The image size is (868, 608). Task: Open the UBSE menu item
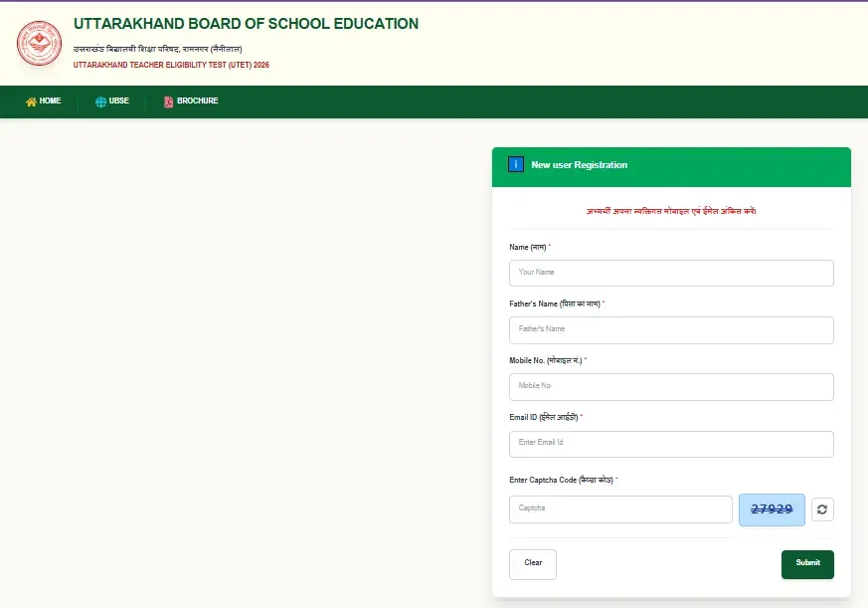point(112,101)
